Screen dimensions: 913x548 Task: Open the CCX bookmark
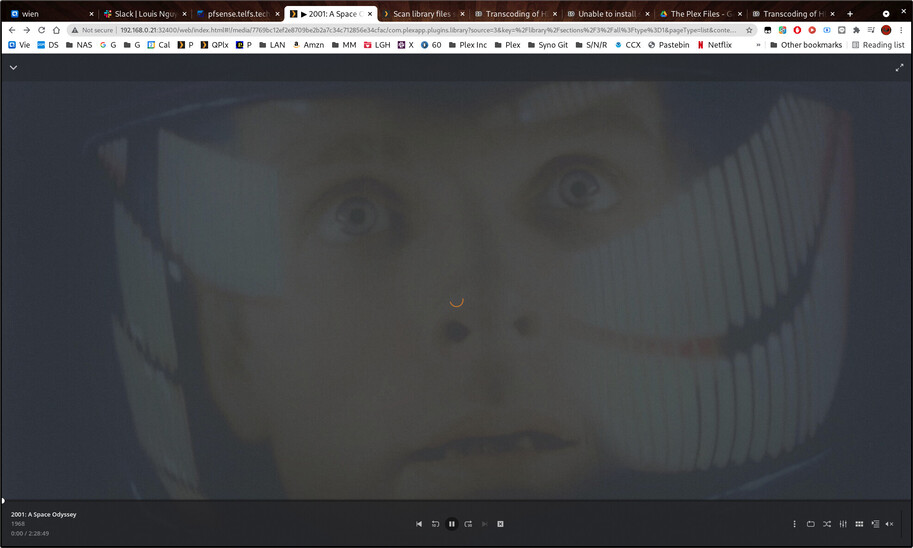(x=628, y=44)
